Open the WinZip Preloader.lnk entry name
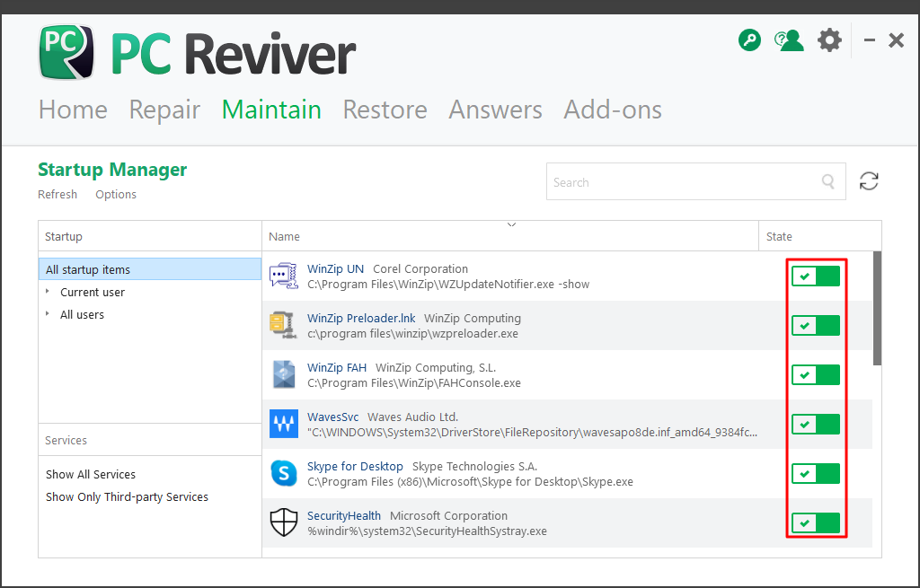Screen dimensions: 920x588 pos(361,318)
